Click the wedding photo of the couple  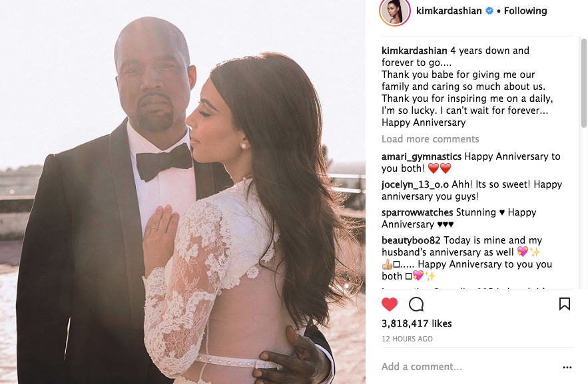coord(182,192)
